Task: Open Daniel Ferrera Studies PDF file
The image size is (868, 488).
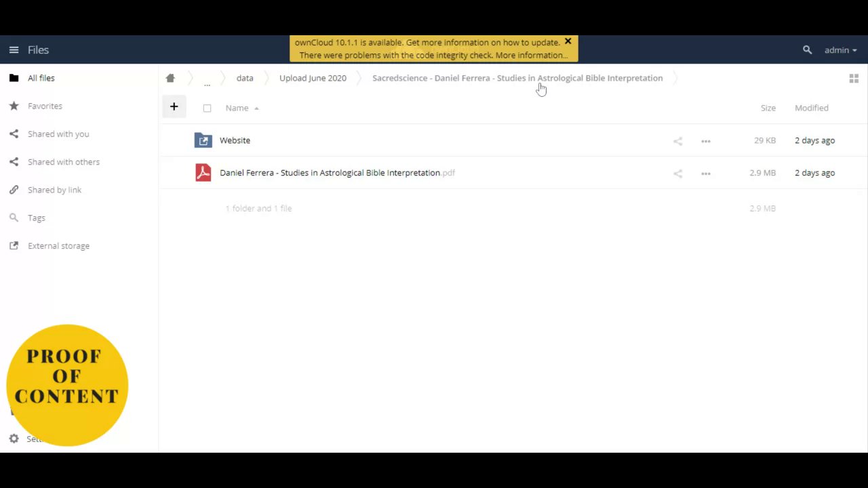Action: click(x=337, y=173)
